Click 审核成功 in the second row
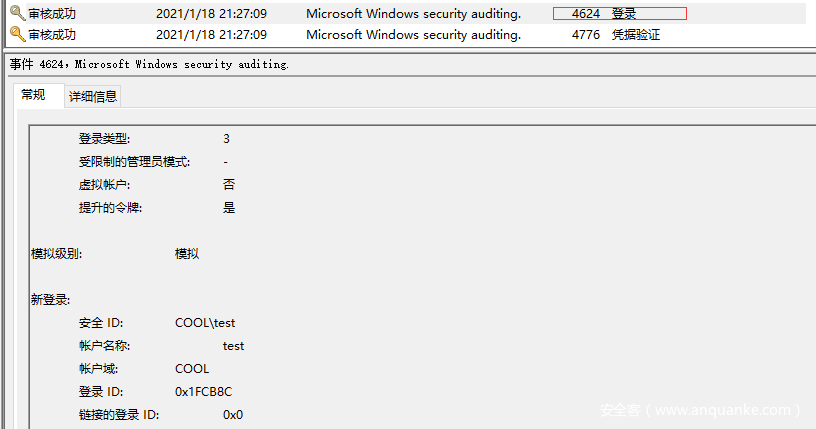This screenshot has width=816, height=429. click(52, 35)
